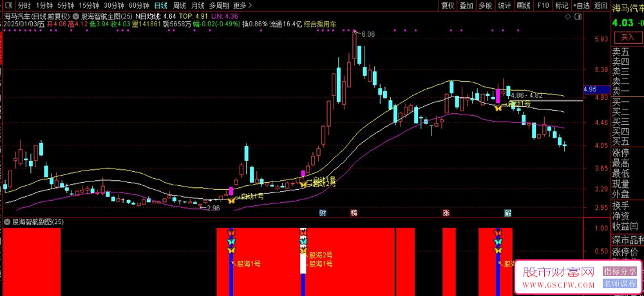Open the 多周期 multi-period view
Viewport: 644px width, 296px height.
[x=219, y=5]
